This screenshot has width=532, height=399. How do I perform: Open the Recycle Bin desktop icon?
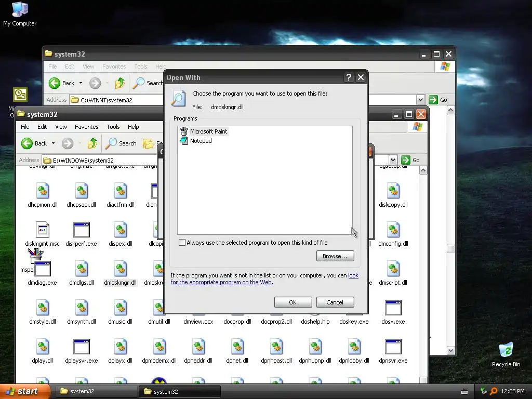click(x=506, y=354)
